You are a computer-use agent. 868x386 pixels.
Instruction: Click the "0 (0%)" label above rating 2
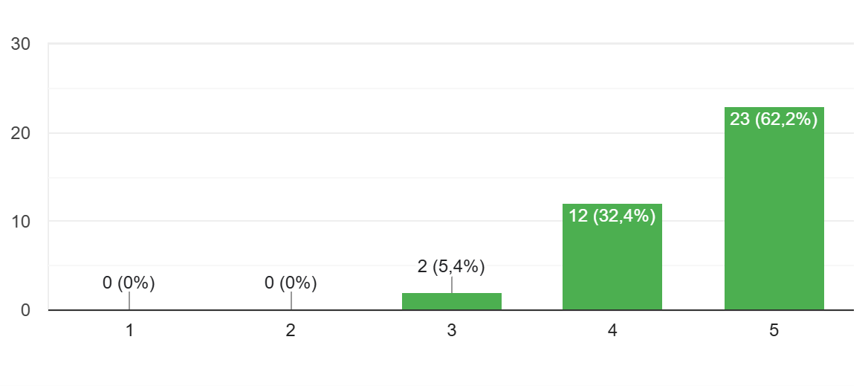tap(291, 283)
